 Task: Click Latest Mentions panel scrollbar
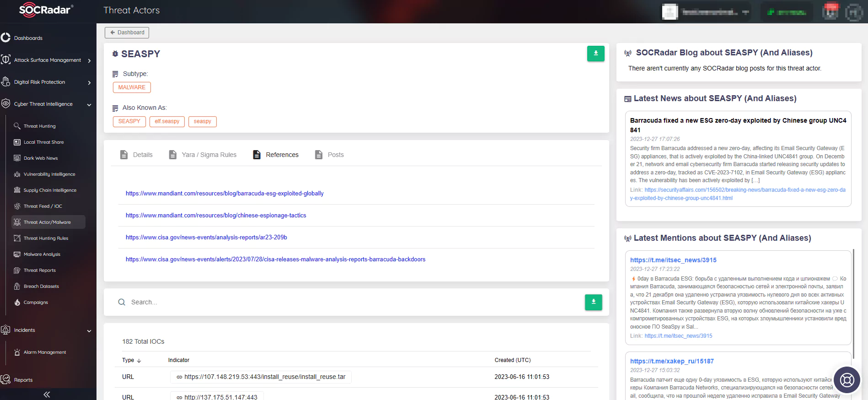[x=853, y=304]
